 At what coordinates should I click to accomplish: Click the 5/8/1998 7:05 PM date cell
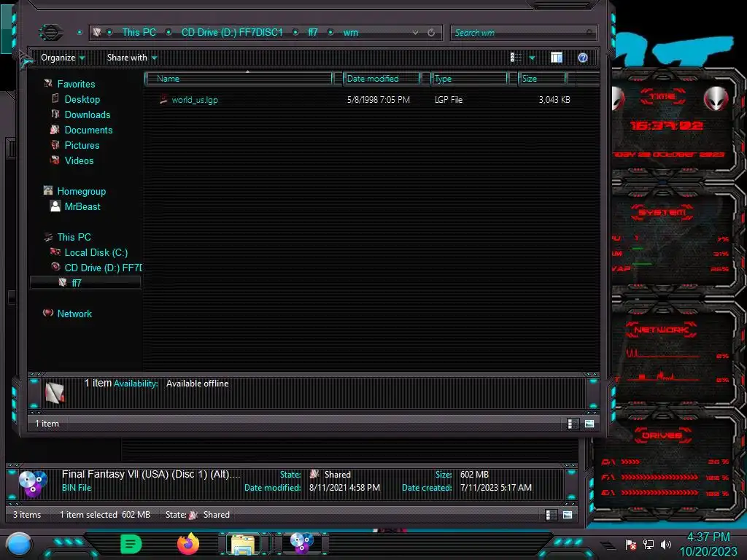pyautogui.click(x=379, y=100)
